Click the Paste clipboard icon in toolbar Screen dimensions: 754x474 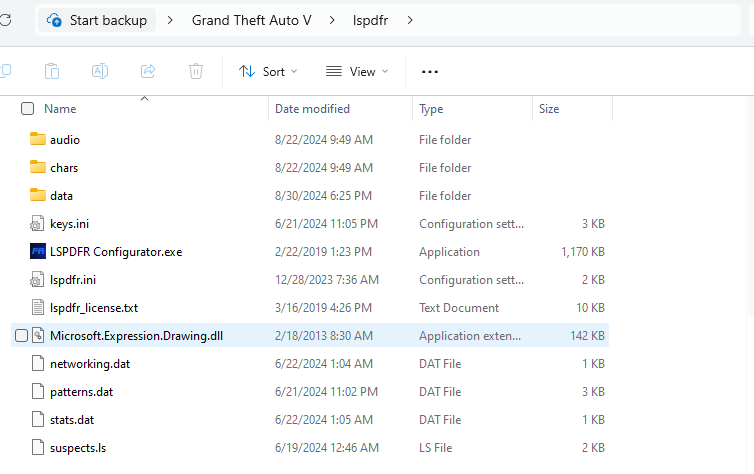pos(52,71)
